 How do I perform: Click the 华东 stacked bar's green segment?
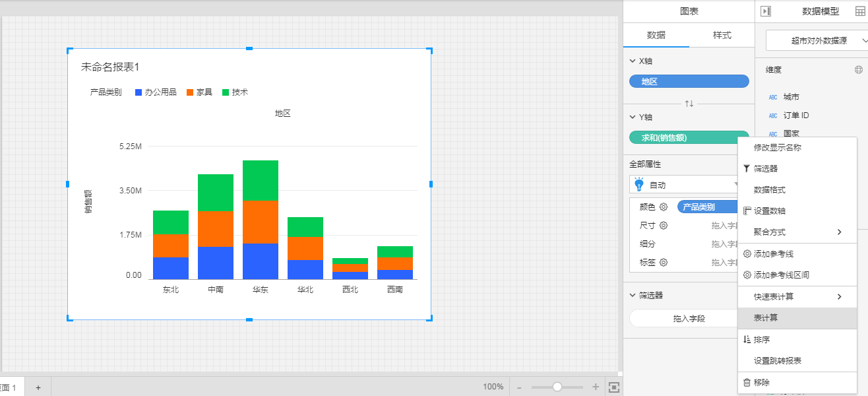[x=261, y=180]
